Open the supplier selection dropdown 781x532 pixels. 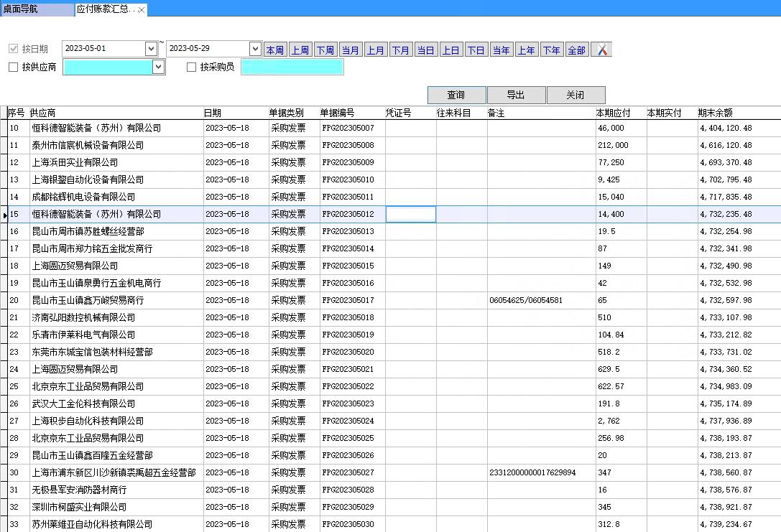click(x=159, y=67)
